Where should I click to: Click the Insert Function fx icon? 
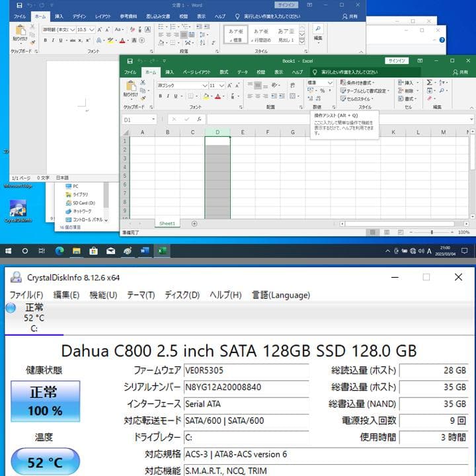199,119
